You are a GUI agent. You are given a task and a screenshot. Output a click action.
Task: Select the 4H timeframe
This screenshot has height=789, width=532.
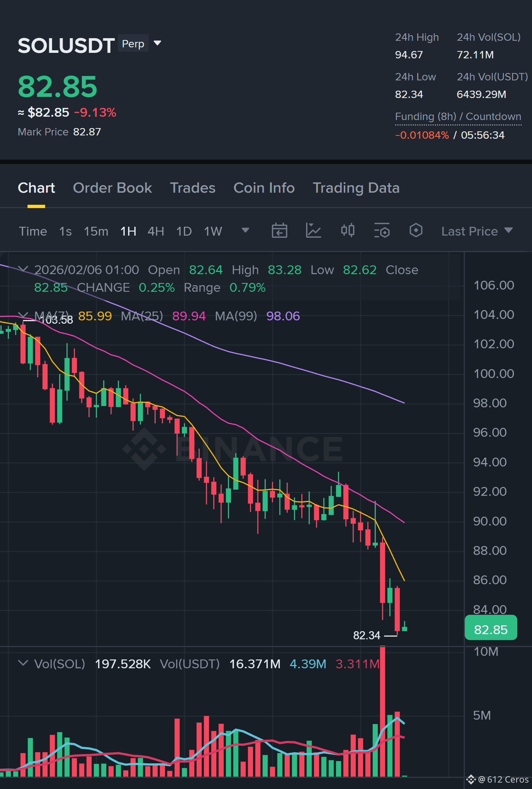(x=156, y=231)
